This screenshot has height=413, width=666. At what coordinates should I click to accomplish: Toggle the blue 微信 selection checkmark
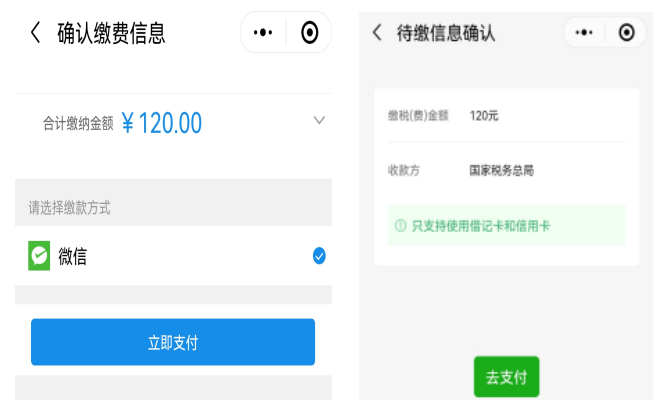point(319,256)
